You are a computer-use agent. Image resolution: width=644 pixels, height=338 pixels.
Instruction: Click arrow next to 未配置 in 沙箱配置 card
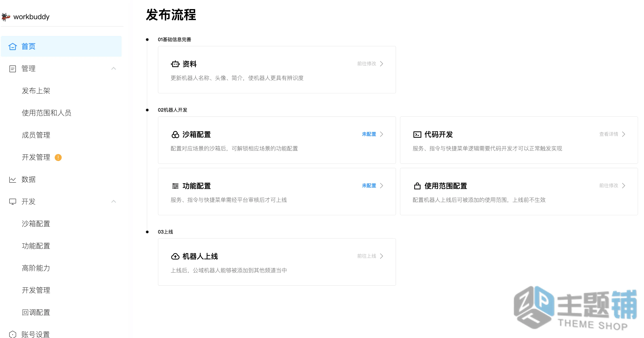382,134
